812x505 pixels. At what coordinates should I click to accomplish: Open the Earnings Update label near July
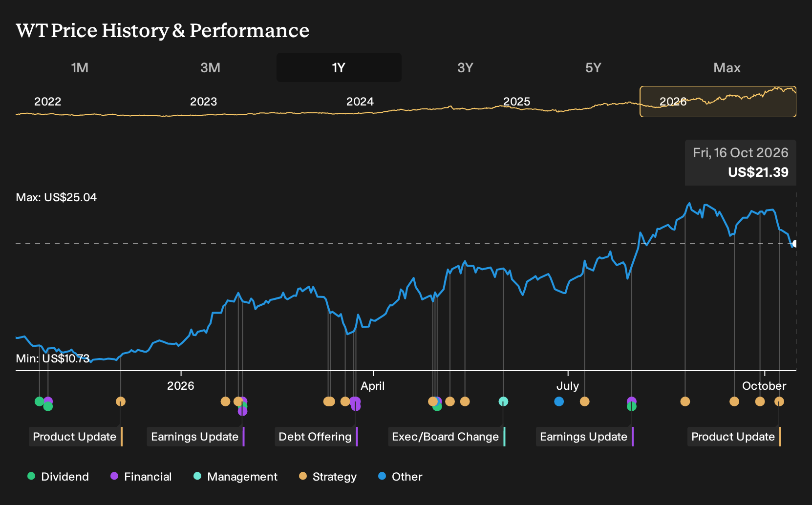point(584,437)
